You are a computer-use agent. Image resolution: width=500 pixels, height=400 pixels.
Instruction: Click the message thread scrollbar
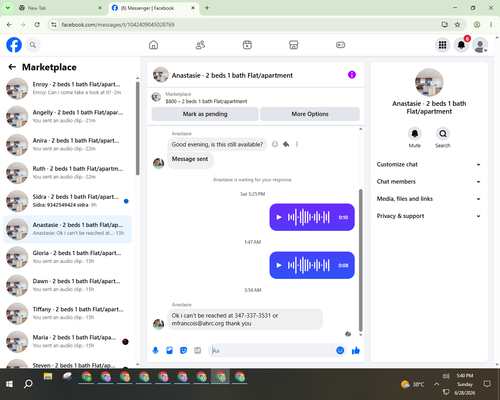click(360, 260)
